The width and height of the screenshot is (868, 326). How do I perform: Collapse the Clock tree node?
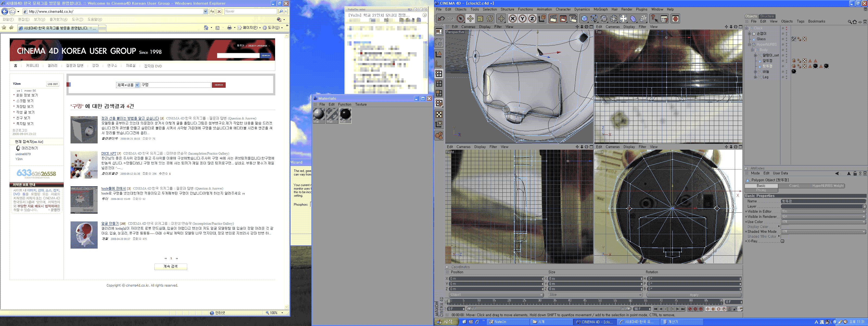click(x=746, y=28)
